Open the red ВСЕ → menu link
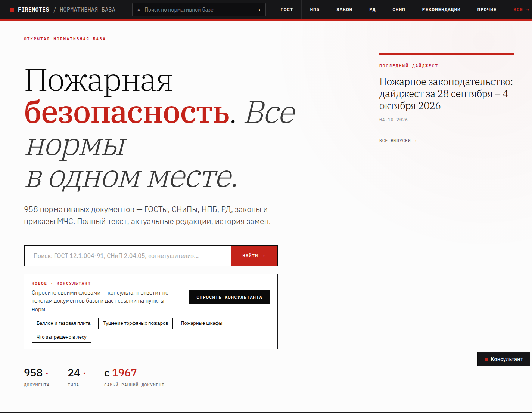Screen dimensions: 532x413 (x=521, y=10)
